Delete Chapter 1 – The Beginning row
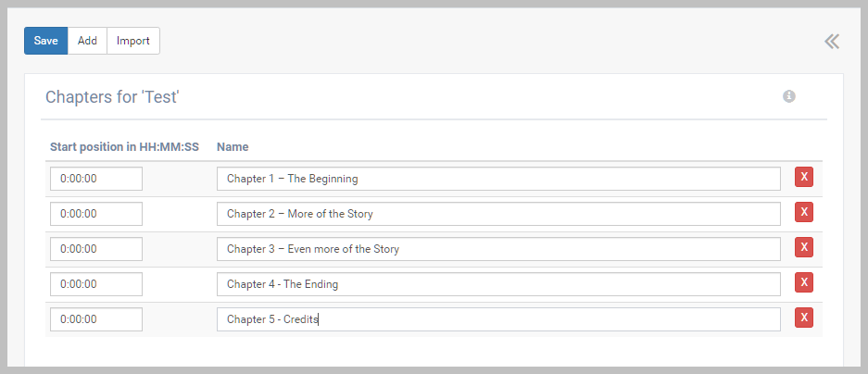The width and height of the screenshot is (868, 374). [804, 178]
